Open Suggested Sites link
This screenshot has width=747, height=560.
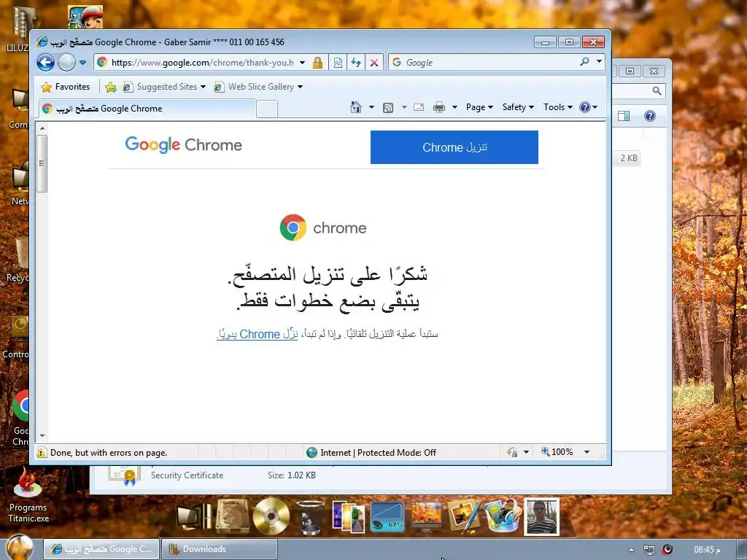tap(163, 87)
